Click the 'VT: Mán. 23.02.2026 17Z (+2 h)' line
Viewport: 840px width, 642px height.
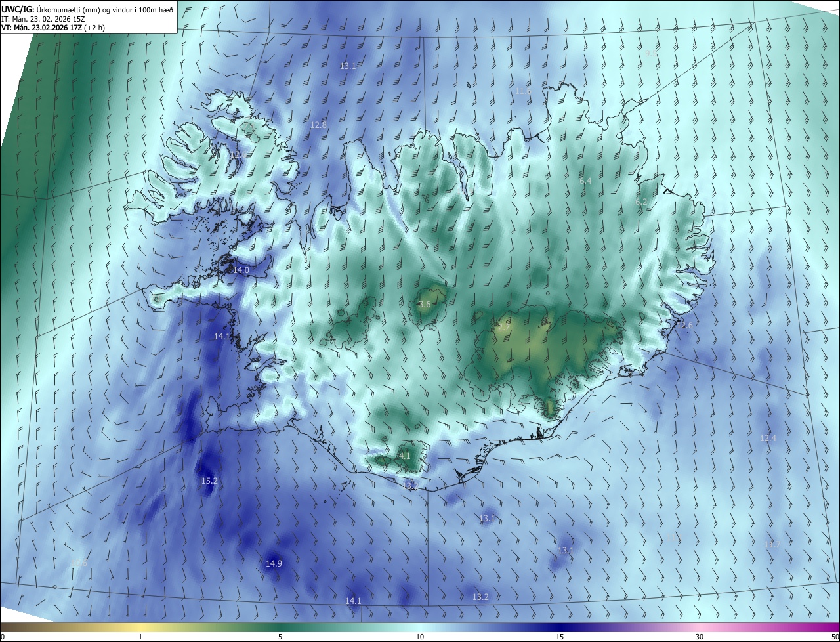point(54,28)
